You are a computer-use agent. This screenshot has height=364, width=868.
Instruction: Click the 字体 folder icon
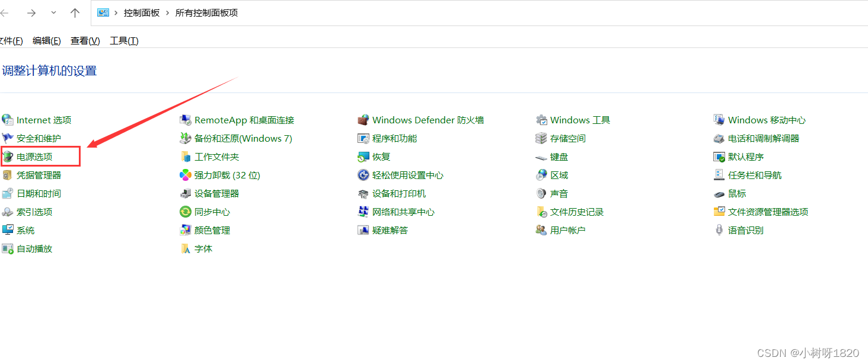[186, 248]
